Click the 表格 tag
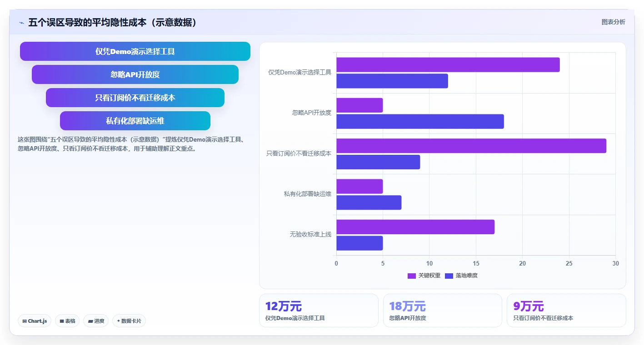644x345 pixels. click(67, 321)
